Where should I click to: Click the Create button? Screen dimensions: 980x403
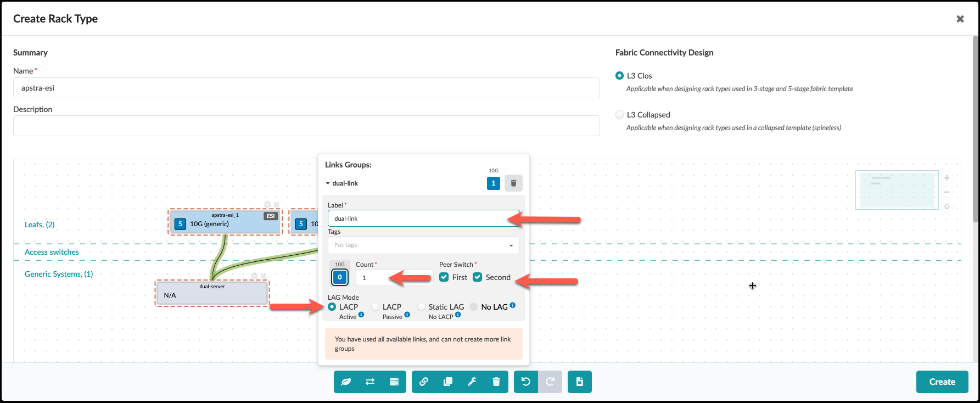click(942, 382)
